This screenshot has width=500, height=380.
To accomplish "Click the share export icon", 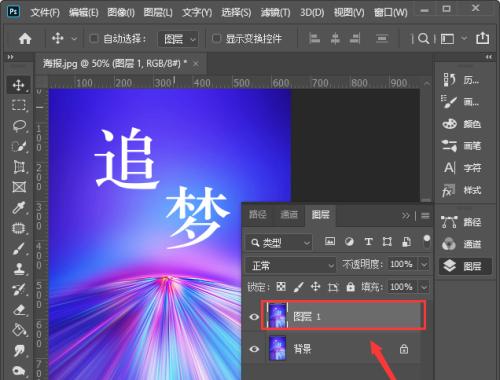I will click(482, 38).
